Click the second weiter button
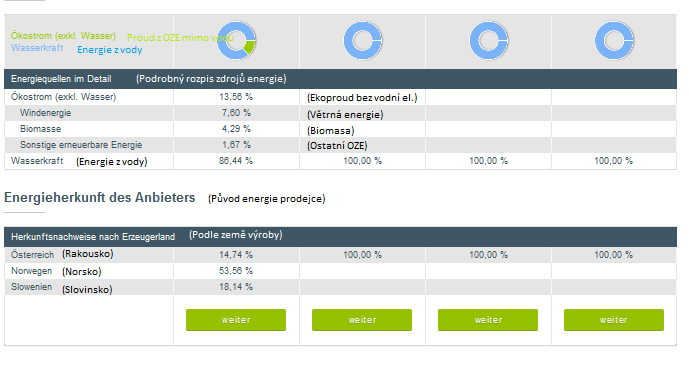The height and width of the screenshot is (374, 689). 362,320
